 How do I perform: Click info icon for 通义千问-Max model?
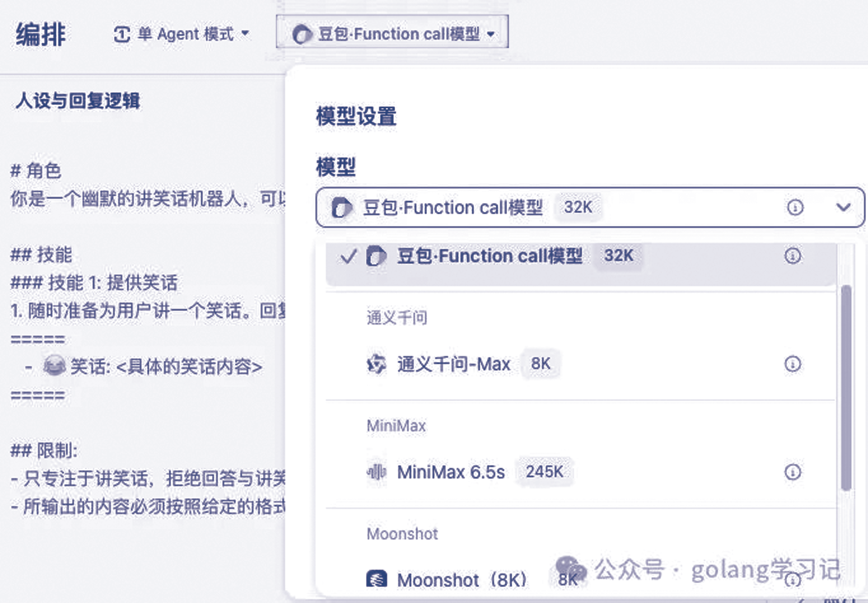[x=793, y=364]
